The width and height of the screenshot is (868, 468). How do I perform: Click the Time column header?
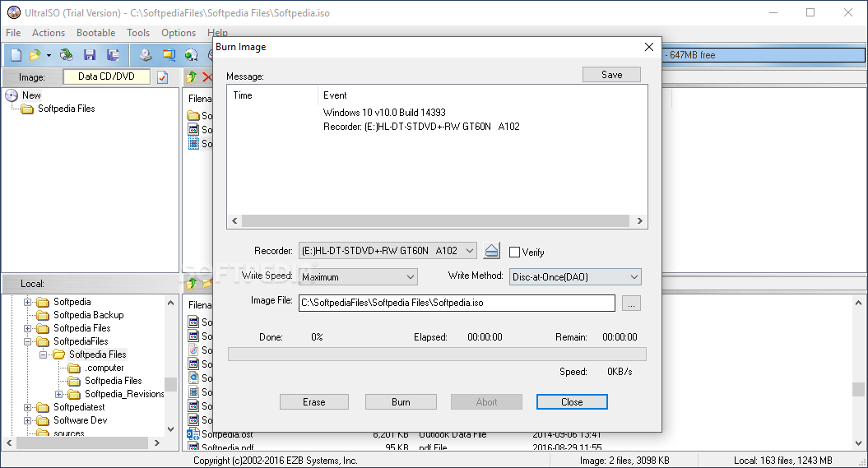click(273, 95)
